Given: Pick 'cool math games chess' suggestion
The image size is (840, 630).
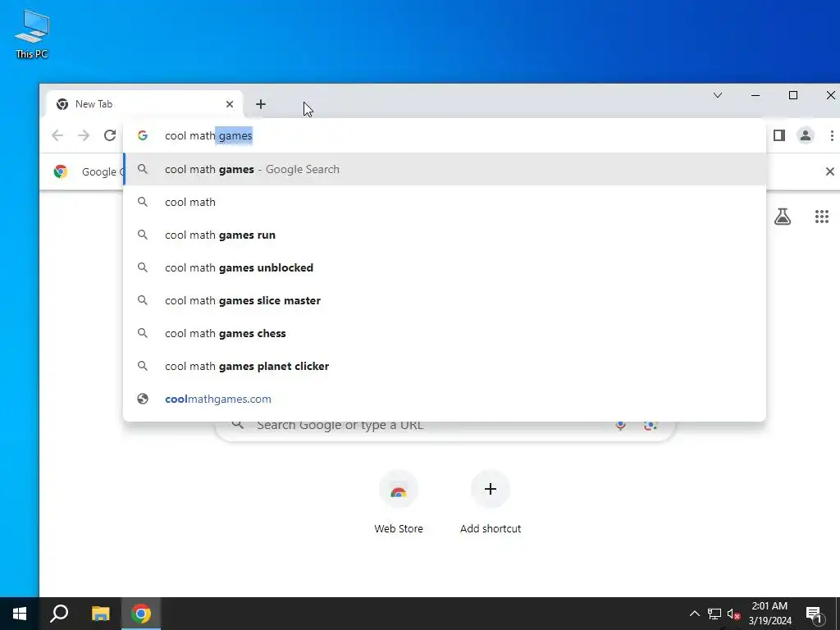Looking at the screenshot, I should 445,333.
